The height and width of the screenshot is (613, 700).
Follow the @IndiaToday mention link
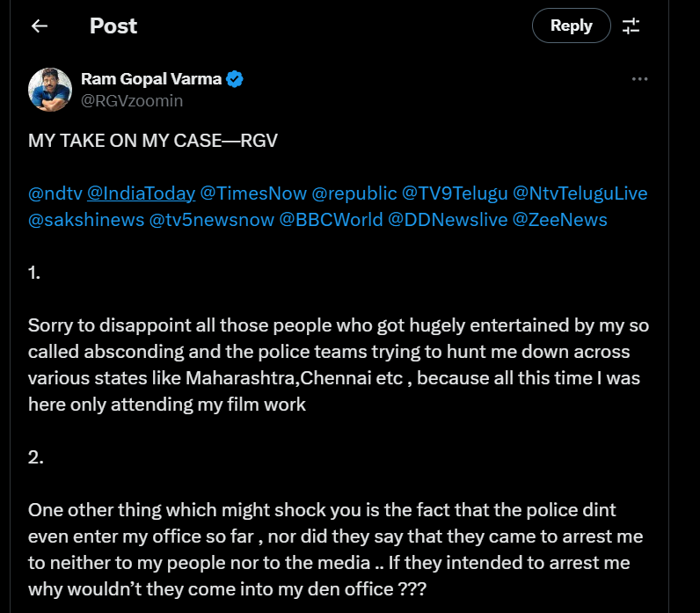(x=140, y=193)
